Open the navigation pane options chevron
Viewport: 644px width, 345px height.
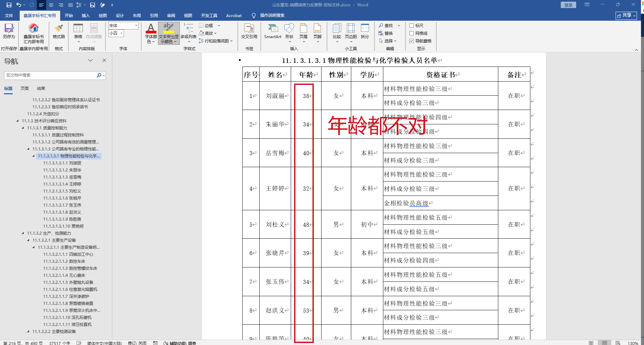90,60
